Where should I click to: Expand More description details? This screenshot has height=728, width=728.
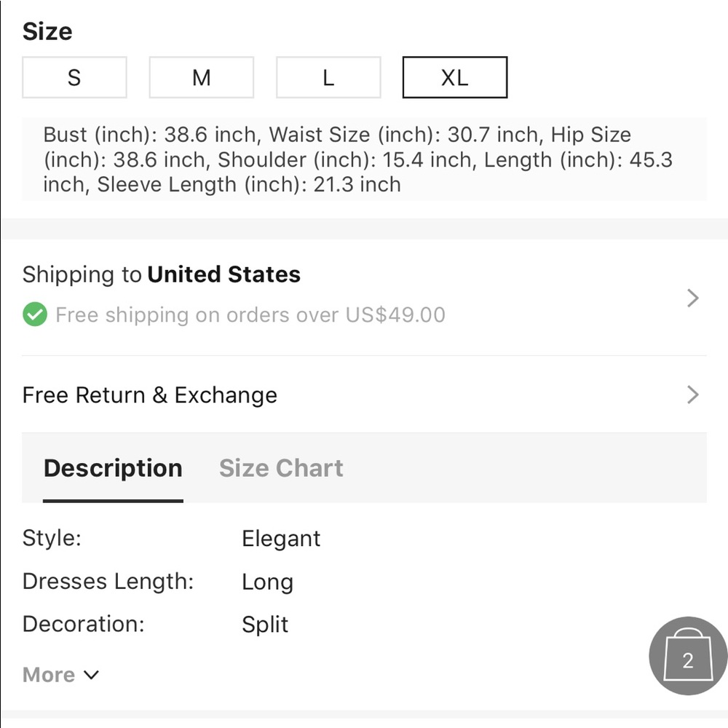tap(61, 675)
